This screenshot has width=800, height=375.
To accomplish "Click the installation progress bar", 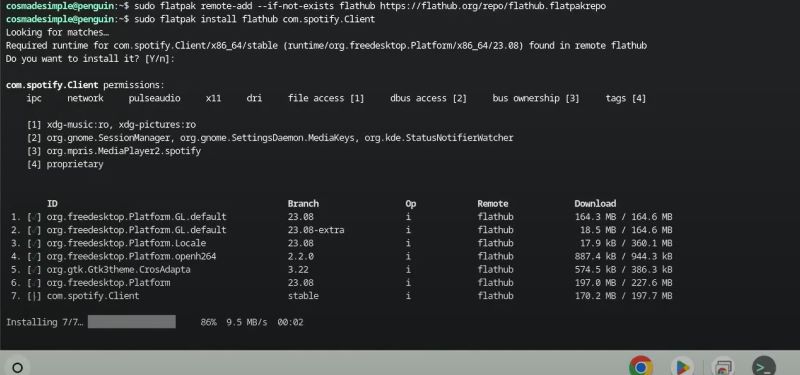I will tap(132, 322).
